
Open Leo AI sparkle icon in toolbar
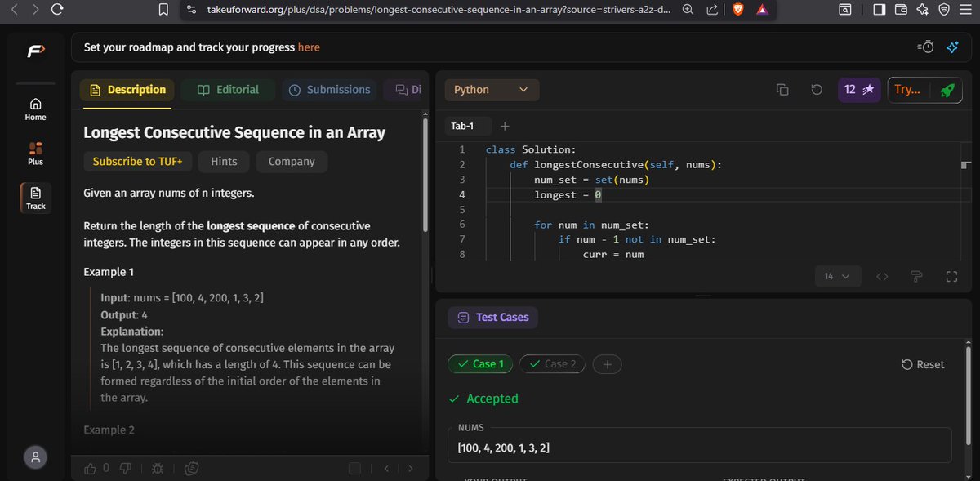pos(923,10)
